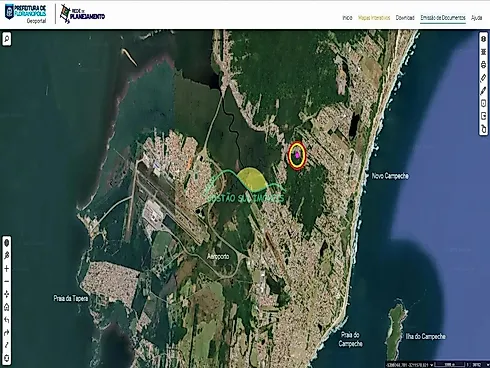Viewport: 490px width, 368px height.
Task: Click the print map icon
Action: 483,65
